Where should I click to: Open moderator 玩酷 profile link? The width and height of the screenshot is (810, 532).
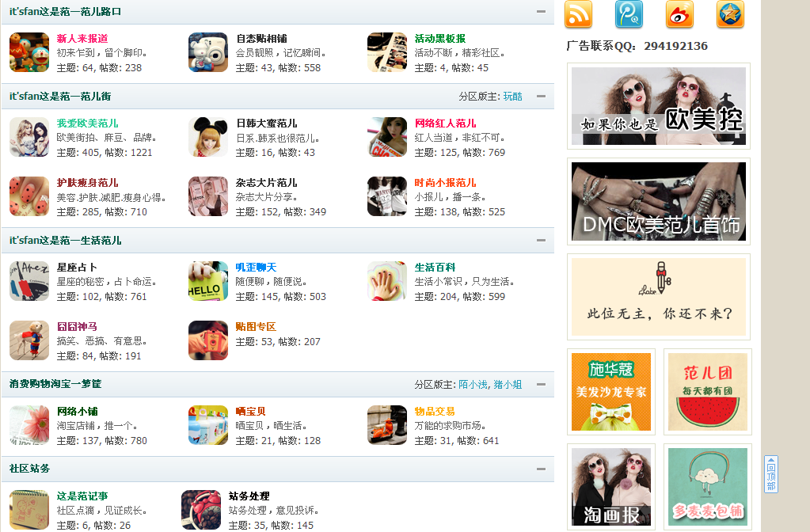pyautogui.click(x=512, y=96)
